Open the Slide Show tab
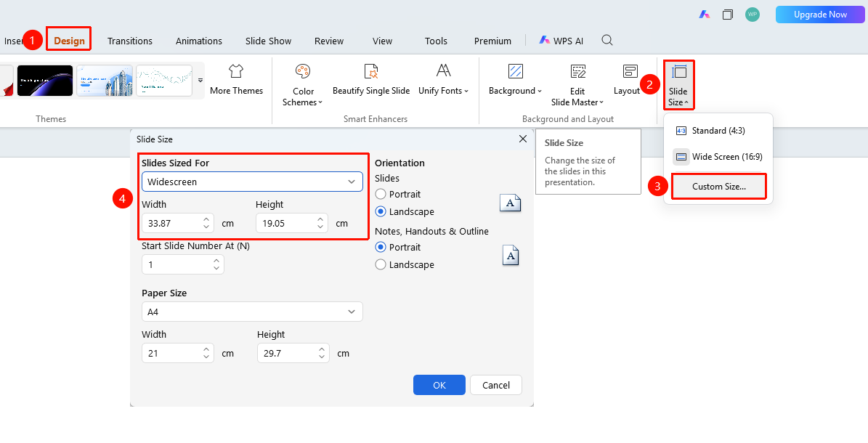This screenshot has width=868, height=443. point(269,41)
